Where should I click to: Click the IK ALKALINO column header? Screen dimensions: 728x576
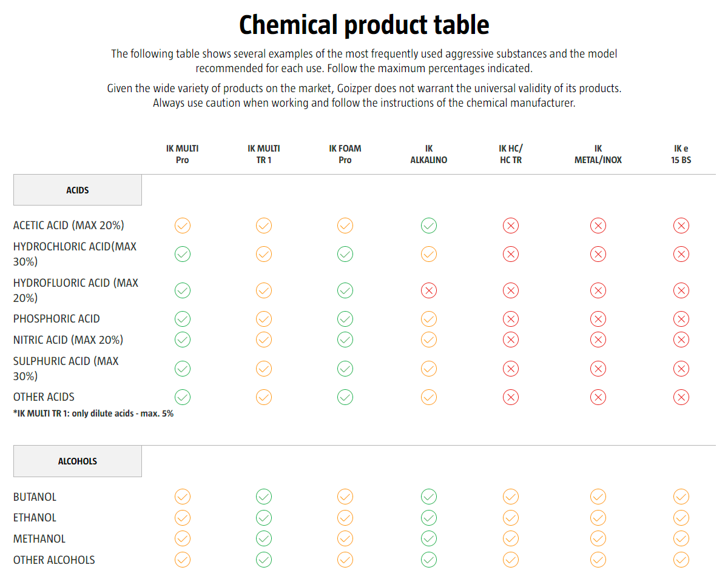429,155
